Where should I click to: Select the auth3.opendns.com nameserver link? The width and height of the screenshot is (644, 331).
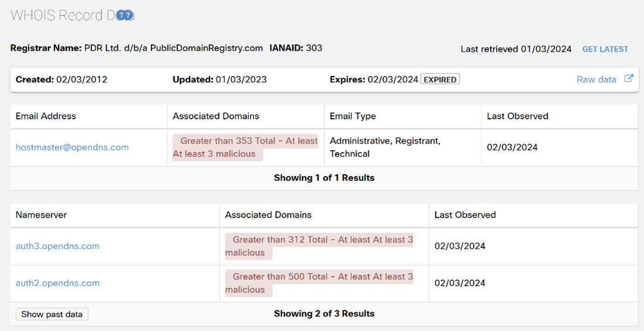tap(57, 246)
